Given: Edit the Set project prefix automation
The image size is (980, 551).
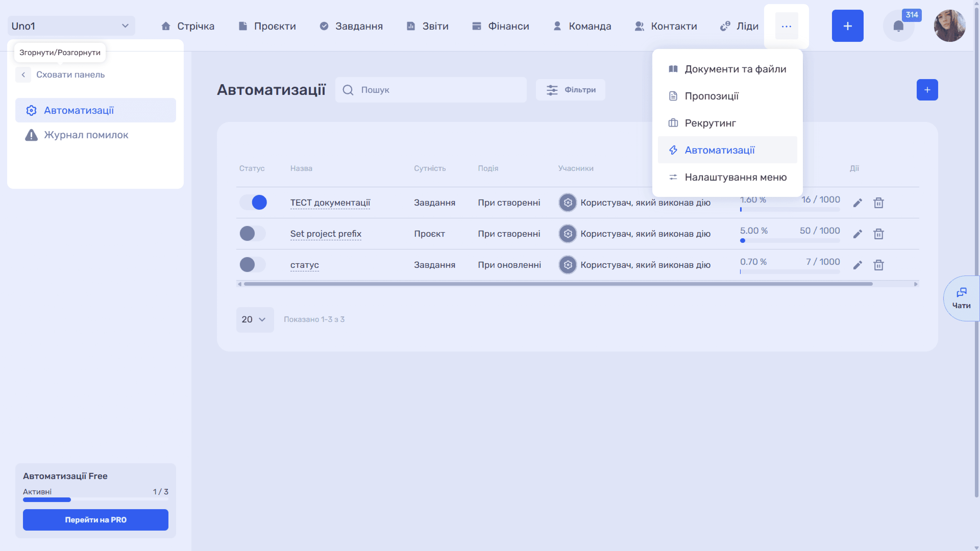Looking at the screenshot, I should (857, 234).
